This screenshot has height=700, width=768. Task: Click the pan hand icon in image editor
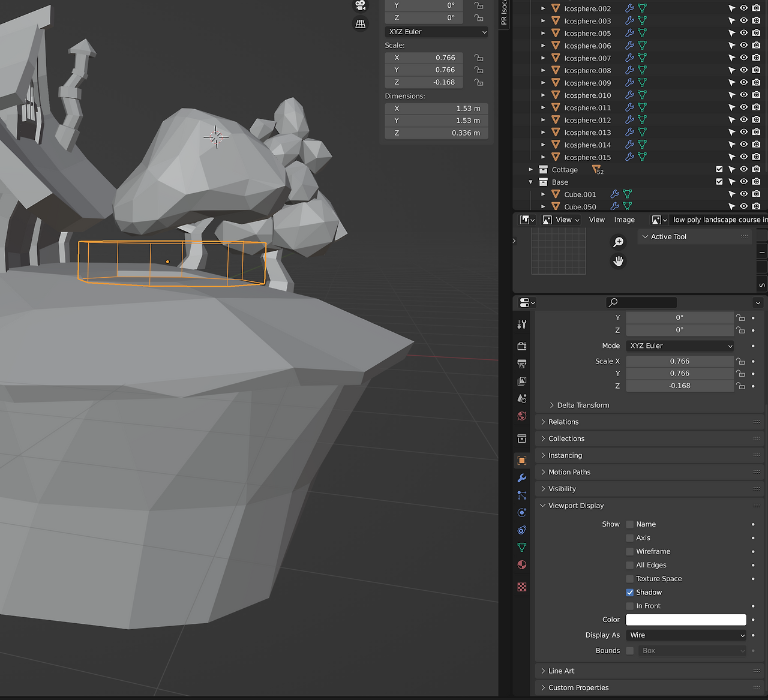pyautogui.click(x=618, y=261)
